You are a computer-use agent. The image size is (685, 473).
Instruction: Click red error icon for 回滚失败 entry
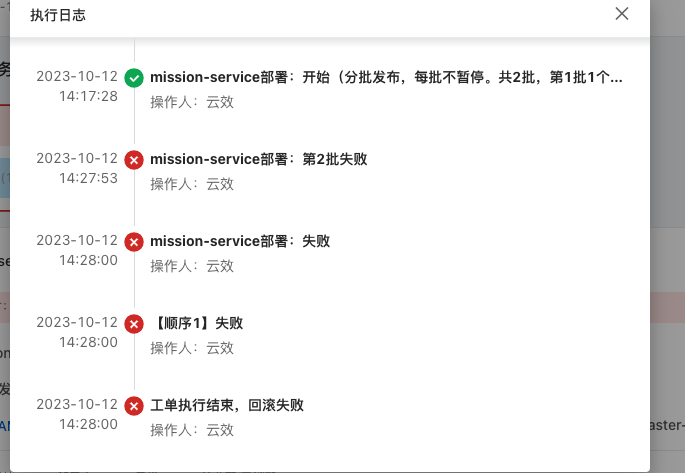[134, 406]
